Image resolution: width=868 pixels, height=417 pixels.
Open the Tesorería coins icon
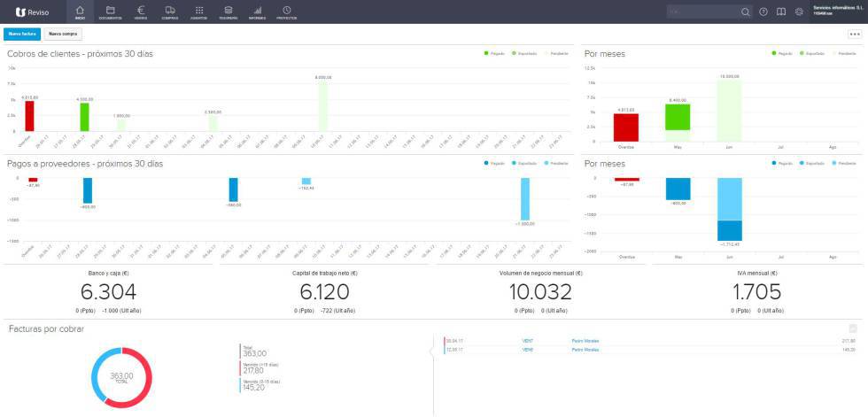click(x=229, y=12)
